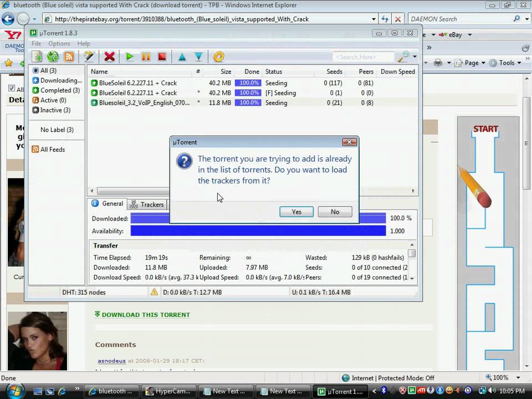Click the Add Torrent toolbar icon
Screen dimensions: 532x399
pyautogui.click(x=37, y=57)
